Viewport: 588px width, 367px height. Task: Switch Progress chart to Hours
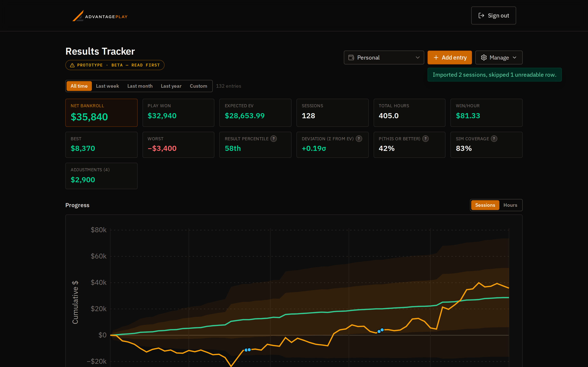click(x=510, y=205)
